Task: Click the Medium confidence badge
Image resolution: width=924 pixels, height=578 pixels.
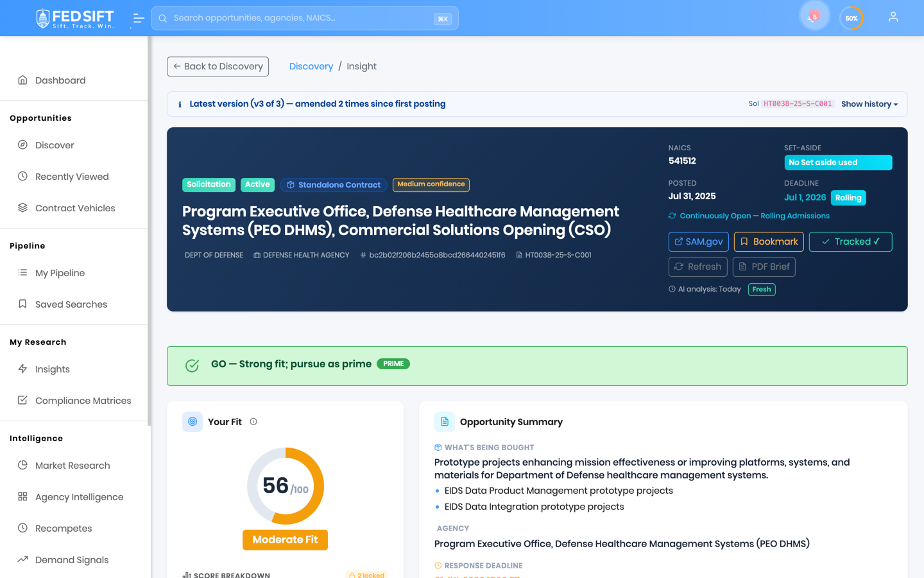Action: click(431, 184)
